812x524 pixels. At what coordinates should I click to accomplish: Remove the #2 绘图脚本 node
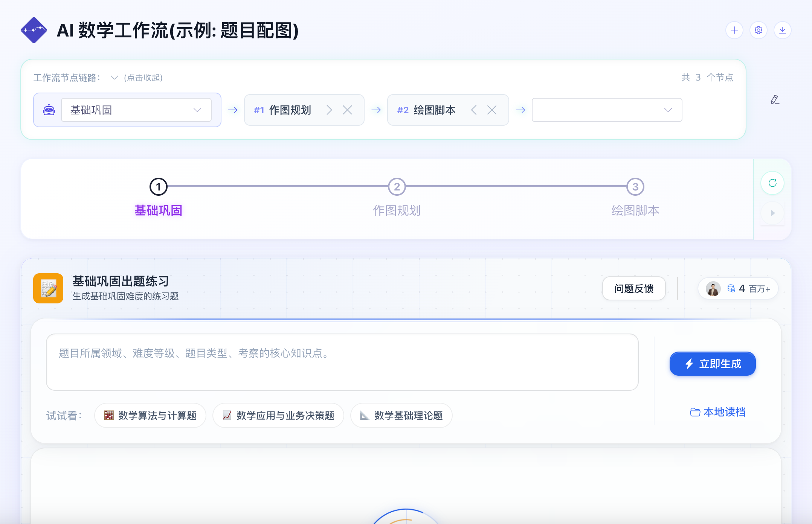click(x=491, y=110)
